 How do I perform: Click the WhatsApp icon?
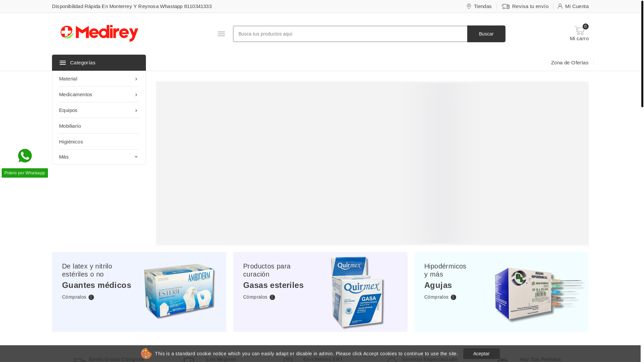click(x=25, y=156)
